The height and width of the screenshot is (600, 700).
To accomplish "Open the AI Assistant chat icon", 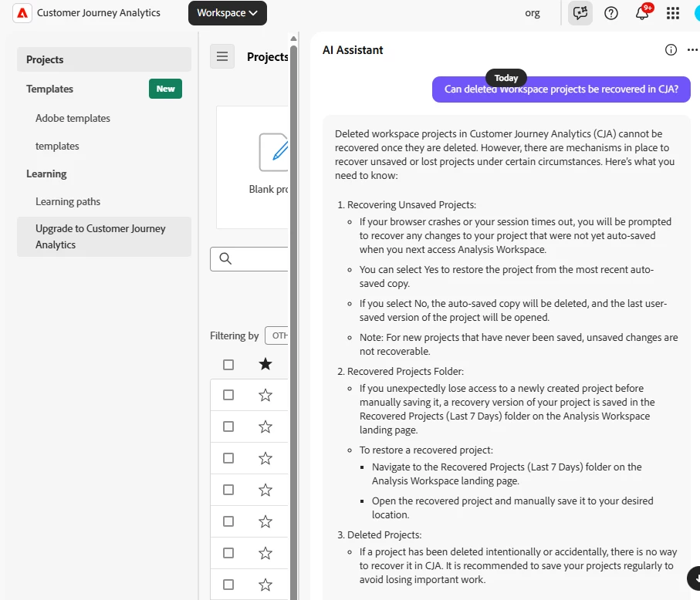I will click(580, 13).
